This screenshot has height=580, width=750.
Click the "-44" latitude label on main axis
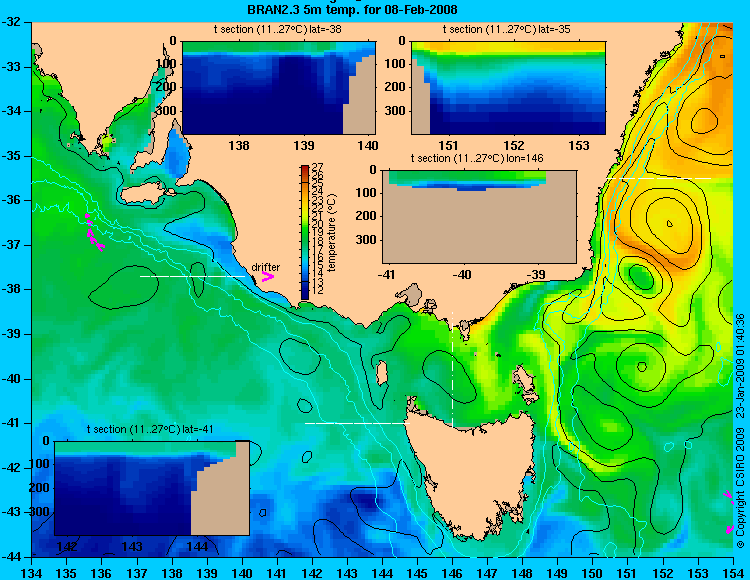pos(13,557)
